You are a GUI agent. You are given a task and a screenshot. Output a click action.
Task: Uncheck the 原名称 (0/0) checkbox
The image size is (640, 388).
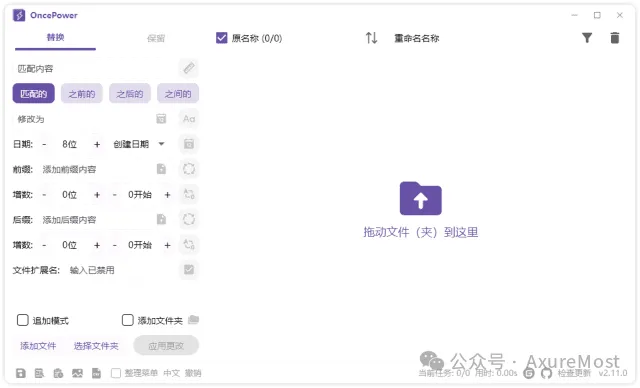pos(221,38)
